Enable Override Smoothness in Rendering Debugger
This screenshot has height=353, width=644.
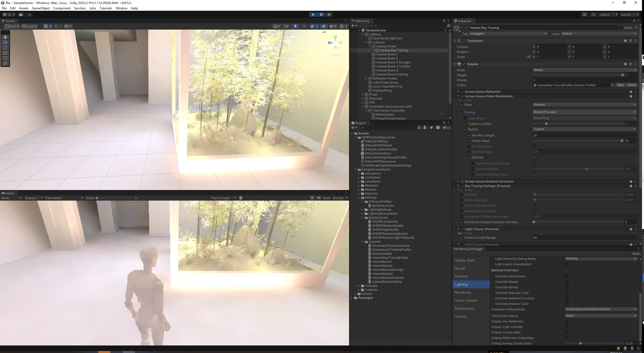click(567, 276)
